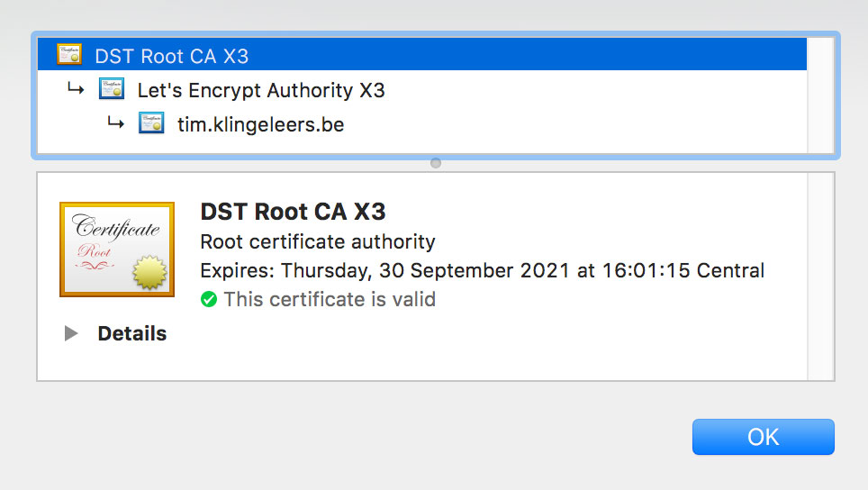Click the certificate chain list scrollbar track
The image size is (868, 490).
coord(820,95)
